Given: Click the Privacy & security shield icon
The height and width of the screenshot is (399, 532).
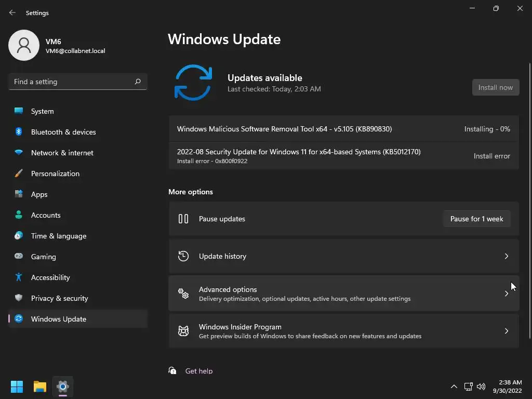Looking at the screenshot, I should (19, 298).
